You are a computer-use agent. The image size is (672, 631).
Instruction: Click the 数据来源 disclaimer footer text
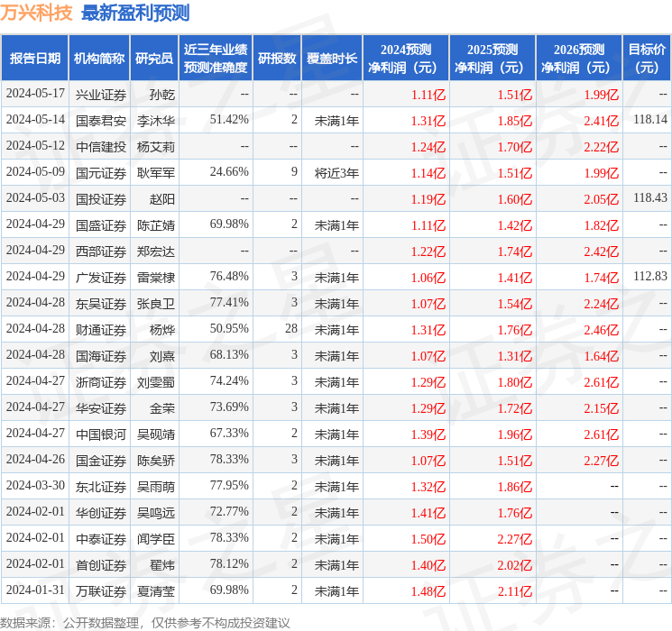pos(145,622)
